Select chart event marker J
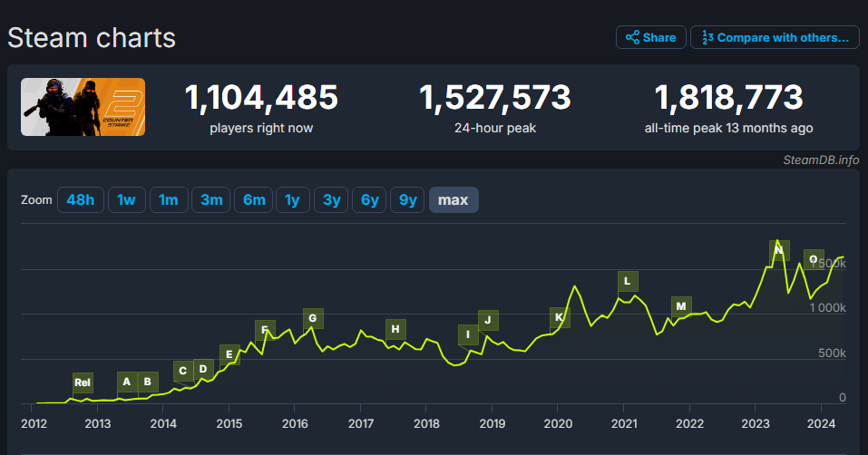This screenshot has width=868, height=455. [x=488, y=320]
